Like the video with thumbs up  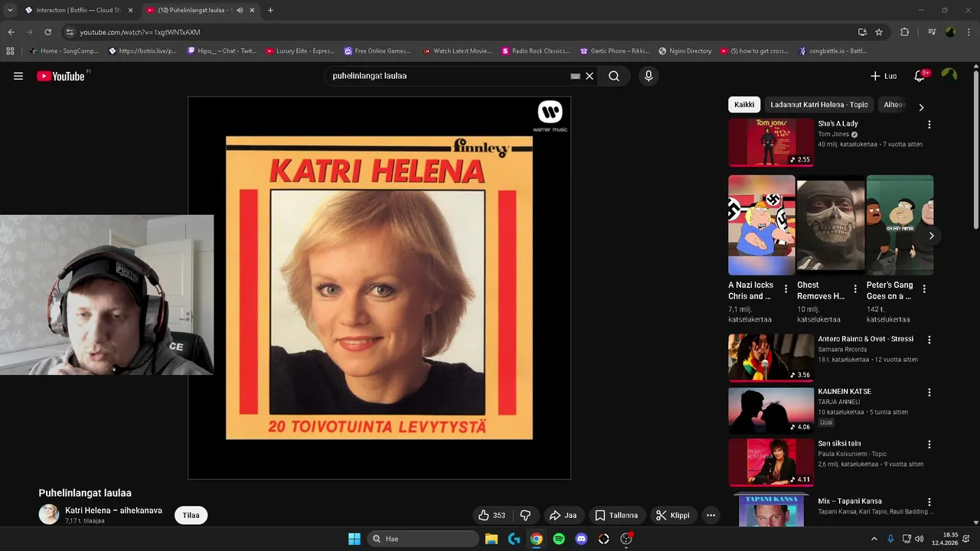(x=492, y=515)
